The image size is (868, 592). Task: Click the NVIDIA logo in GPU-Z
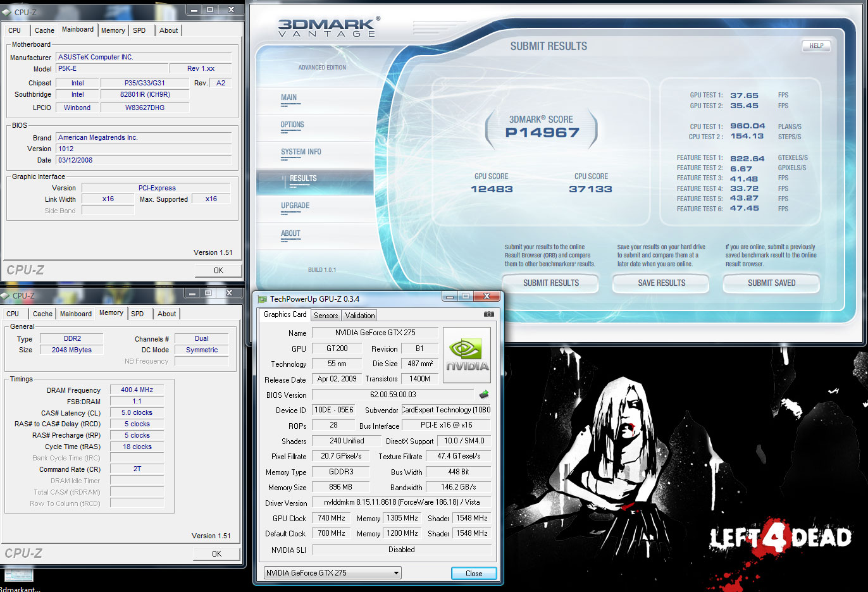click(x=468, y=355)
